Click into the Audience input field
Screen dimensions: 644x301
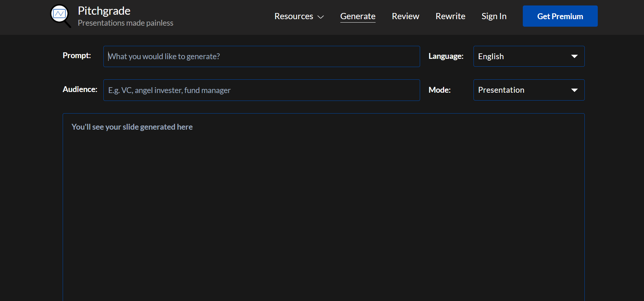[262, 90]
